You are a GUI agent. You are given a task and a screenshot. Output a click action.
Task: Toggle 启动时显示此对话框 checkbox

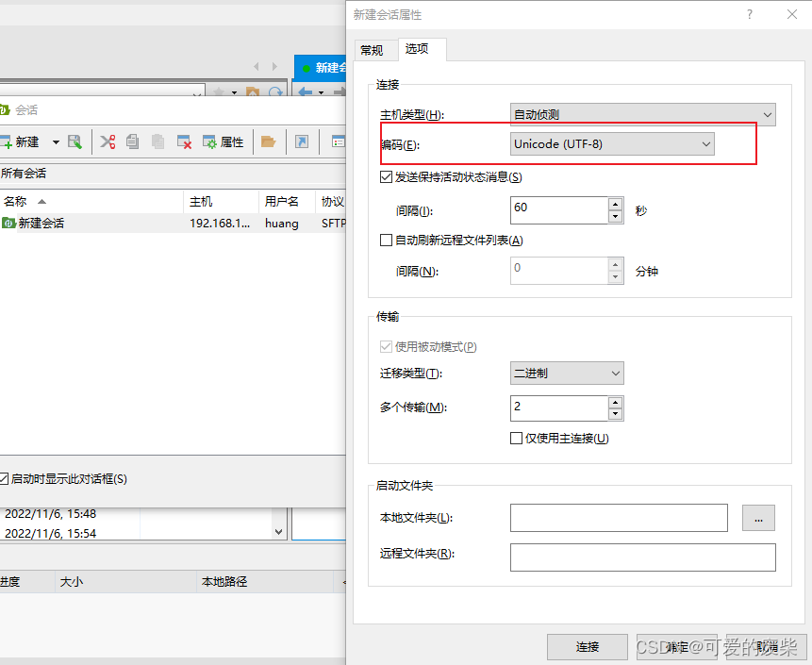pyautogui.click(x=4, y=478)
